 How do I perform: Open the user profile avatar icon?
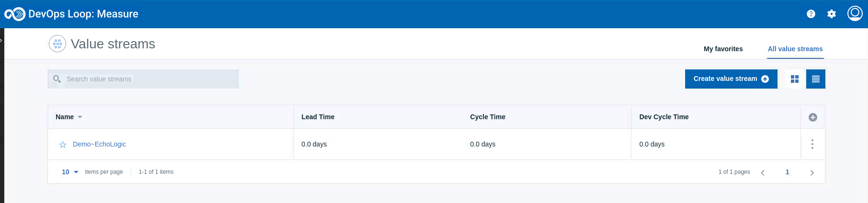click(x=855, y=13)
